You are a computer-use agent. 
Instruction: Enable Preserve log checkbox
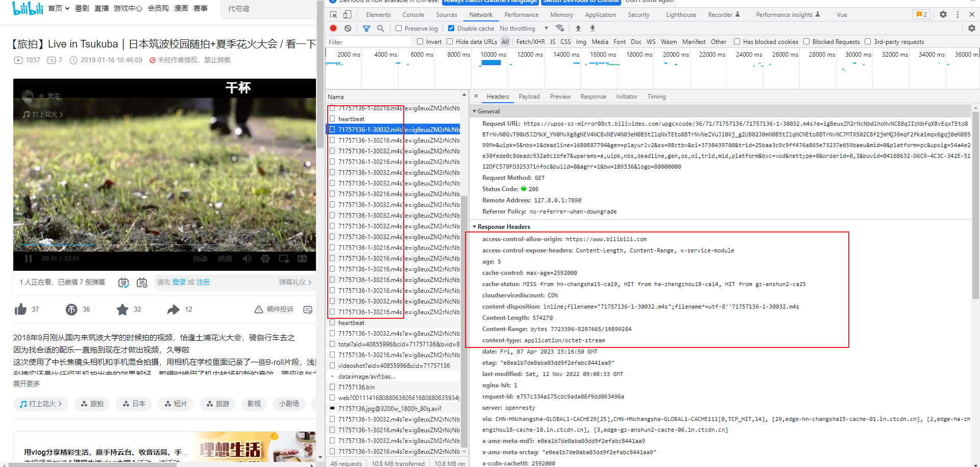click(x=399, y=28)
